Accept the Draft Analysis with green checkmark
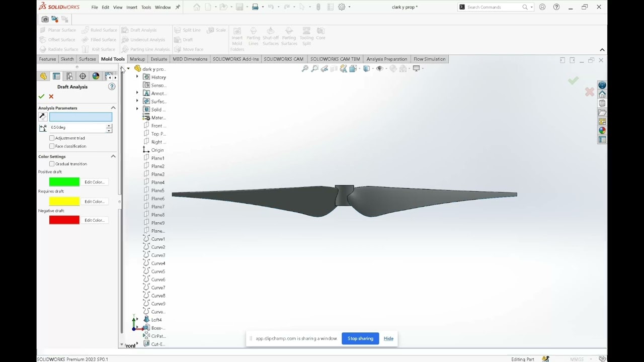 [41, 96]
